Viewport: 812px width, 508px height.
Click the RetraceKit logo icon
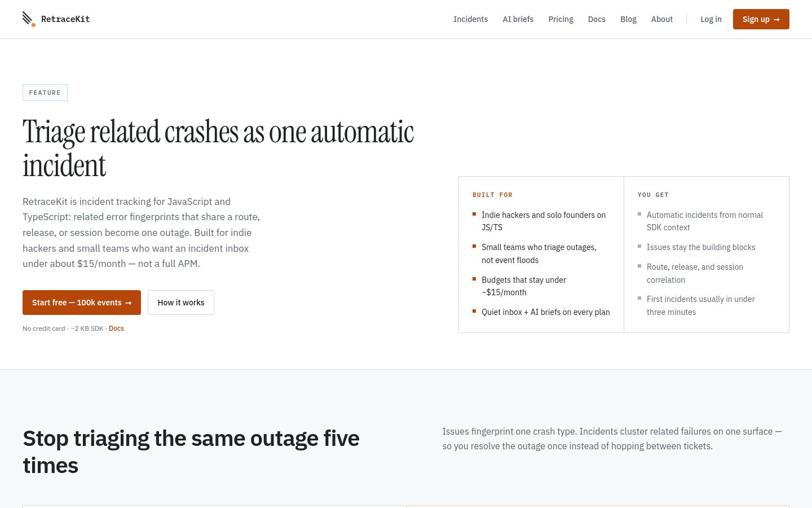click(x=29, y=19)
